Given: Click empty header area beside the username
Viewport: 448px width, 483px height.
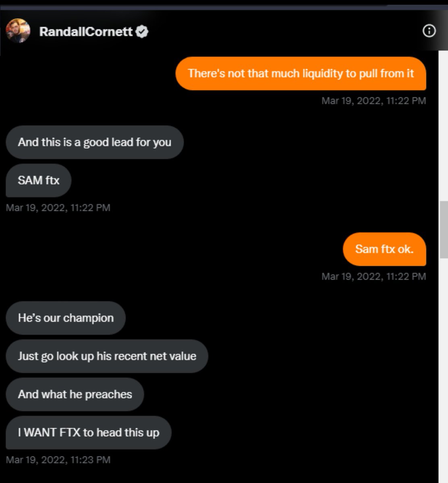Looking at the screenshot, I should point(282,31).
